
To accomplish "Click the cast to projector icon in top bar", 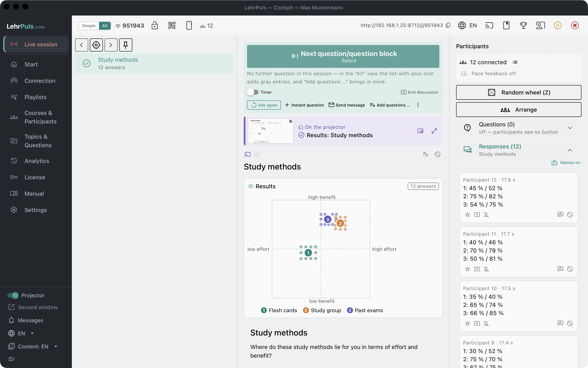I will [489, 25].
